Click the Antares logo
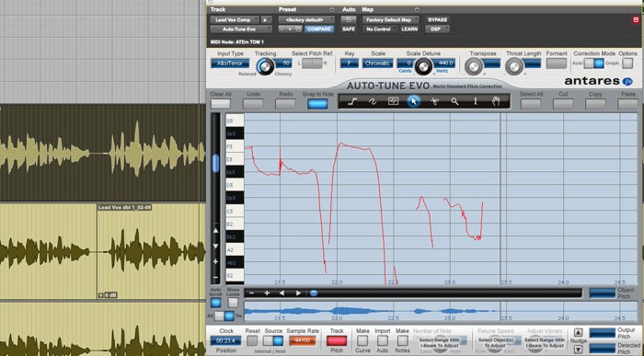 click(x=598, y=81)
